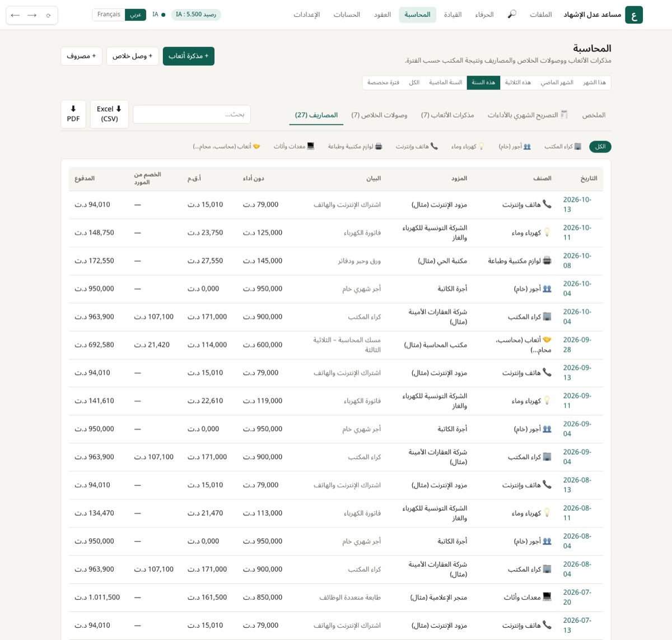Switch to وصولات الخلاص (7) tab
This screenshot has height=640, width=672.
(x=379, y=115)
